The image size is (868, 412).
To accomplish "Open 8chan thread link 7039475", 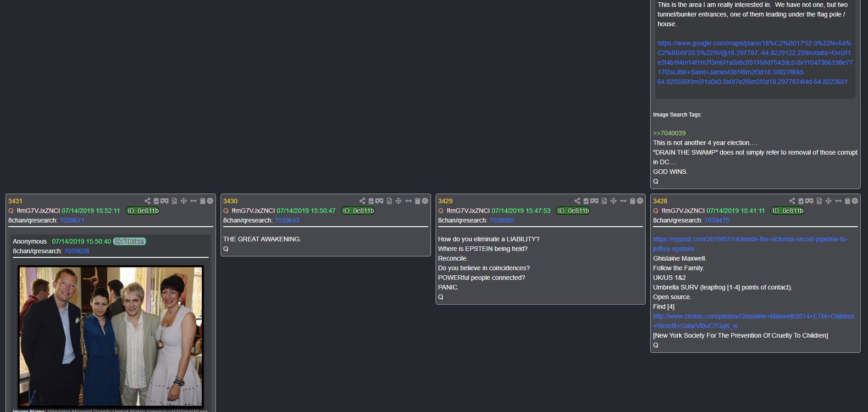I will [x=717, y=220].
